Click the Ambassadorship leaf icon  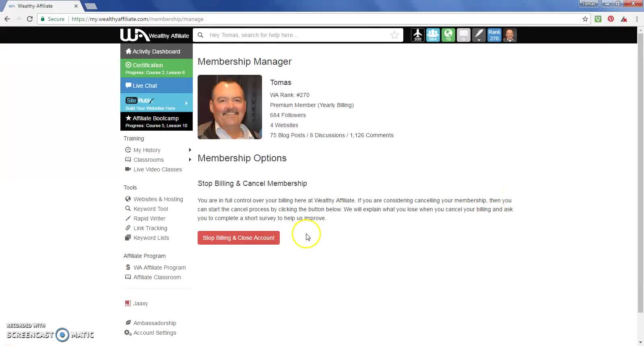pos(128,323)
